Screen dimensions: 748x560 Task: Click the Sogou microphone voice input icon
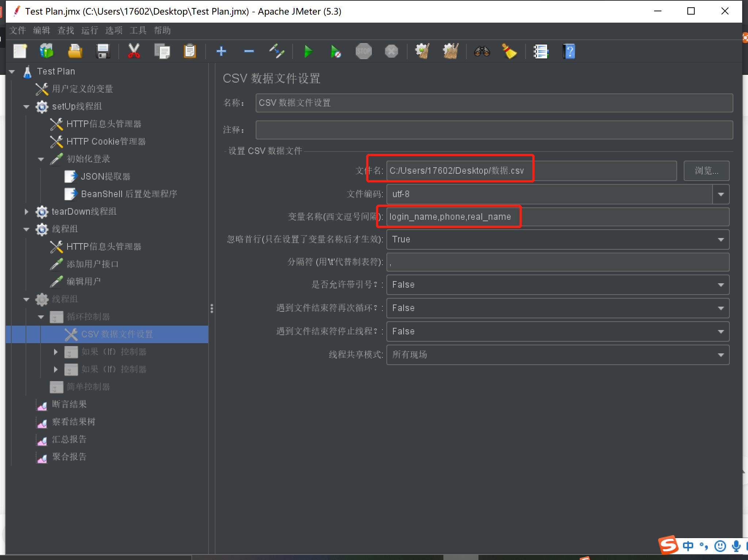point(737,546)
